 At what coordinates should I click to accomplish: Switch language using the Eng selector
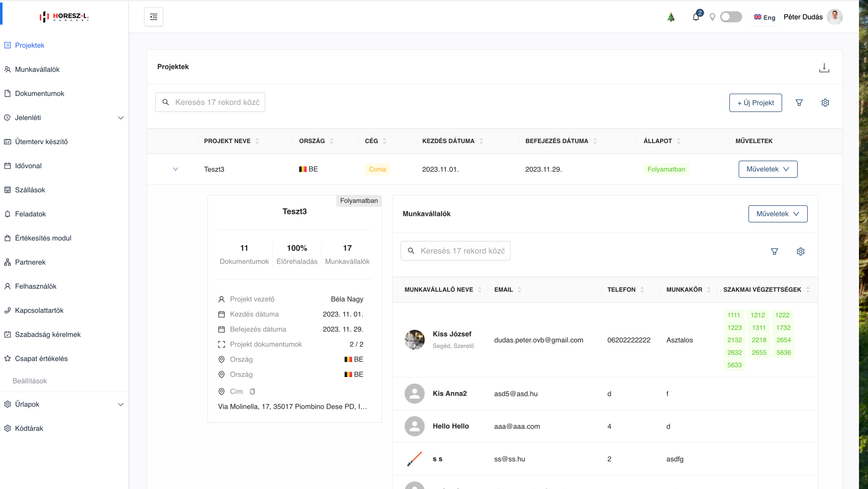pos(765,18)
